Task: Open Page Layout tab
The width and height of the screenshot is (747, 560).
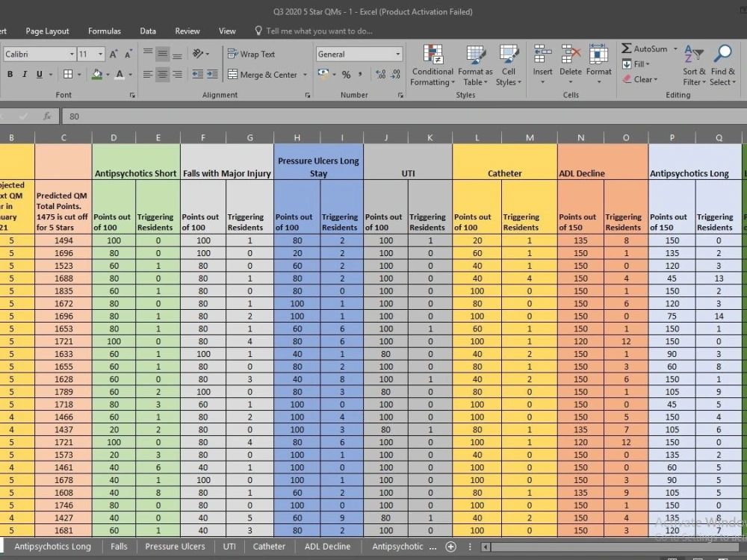Action: pos(47,31)
